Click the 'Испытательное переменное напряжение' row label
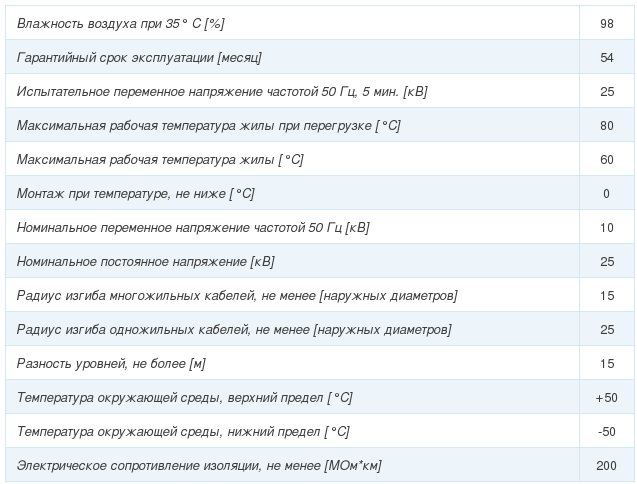 (x=222, y=91)
